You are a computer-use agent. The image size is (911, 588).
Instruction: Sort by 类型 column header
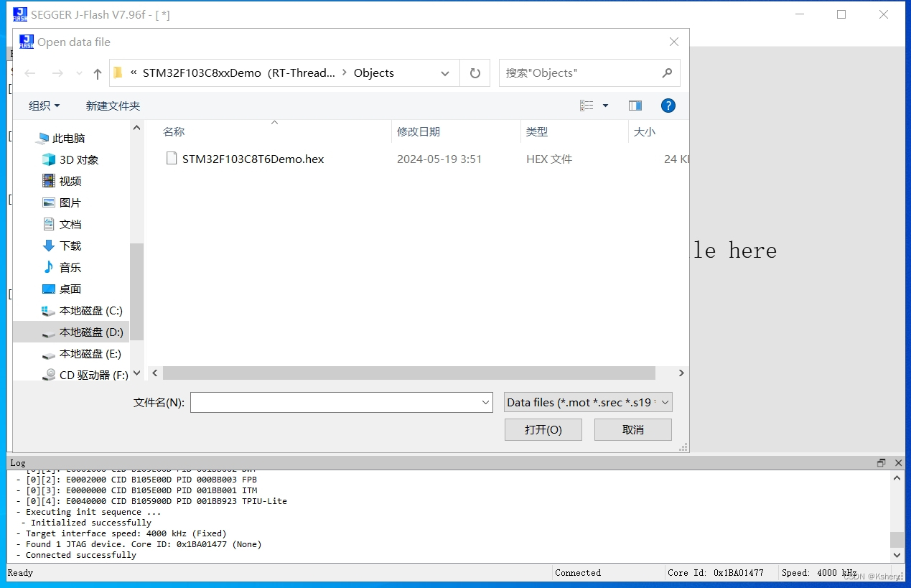click(x=537, y=131)
